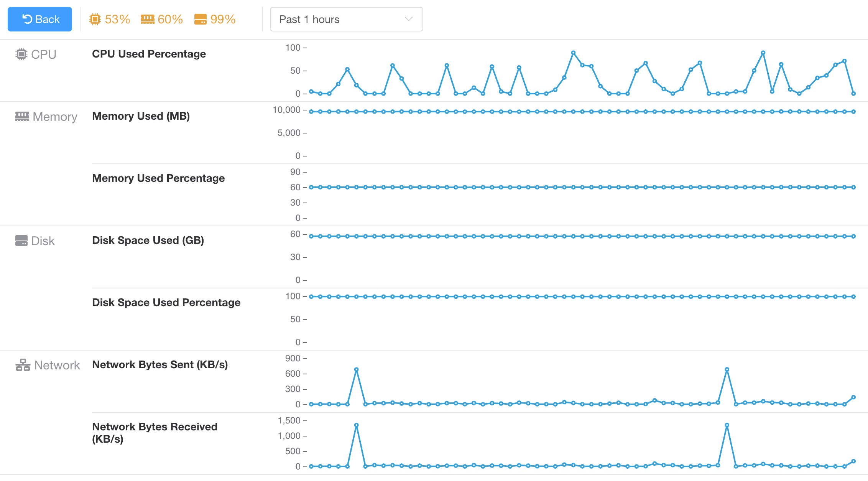Click the second peak on Network Bytes Received chart
The image size is (868, 481).
coord(727,425)
